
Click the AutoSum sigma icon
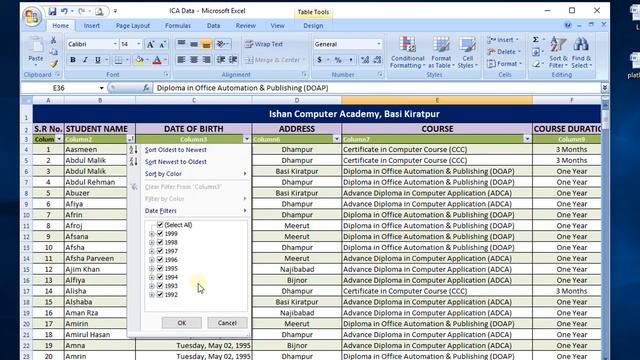pyautogui.click(x=536, y=40)
